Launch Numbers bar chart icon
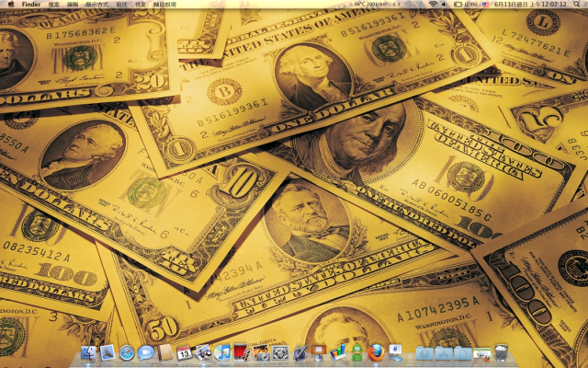This screenshot has height=368, width=588. tap(338, 352)
